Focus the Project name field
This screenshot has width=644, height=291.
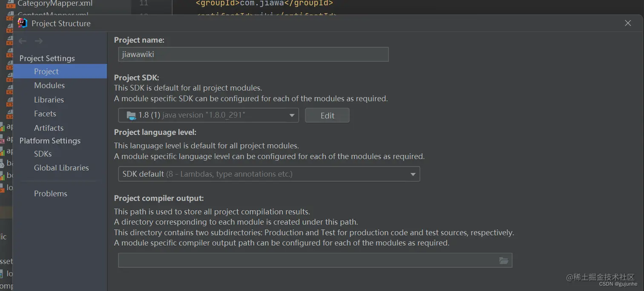(x=253, y=54)
